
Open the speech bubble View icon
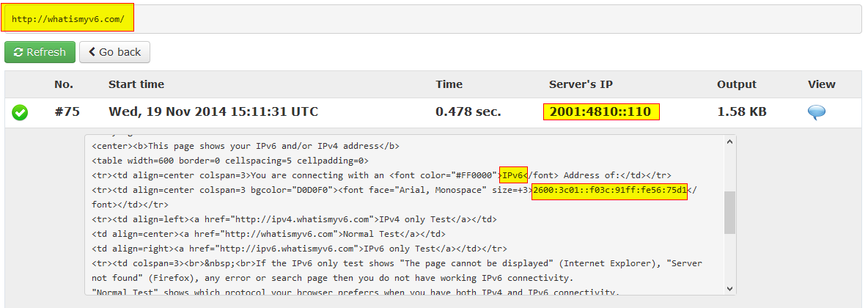click(817, 112)
